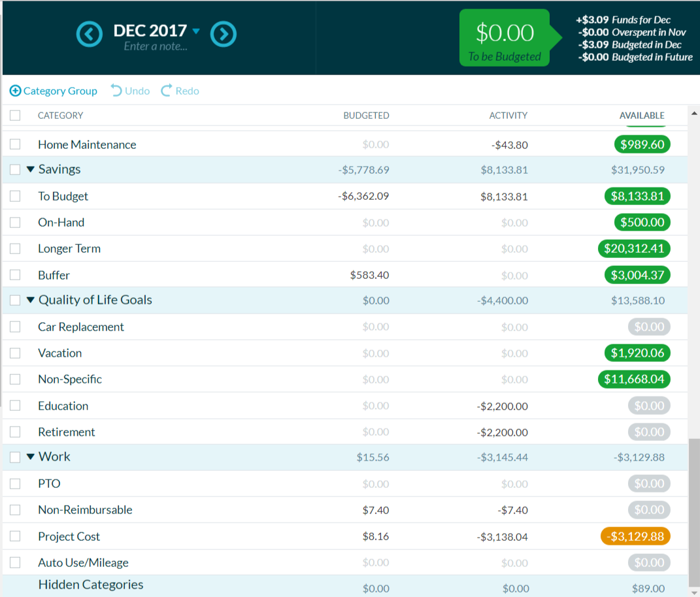Toggle the select-all checkbox in header
Screen dimensions: 700x597
[15, 116]
